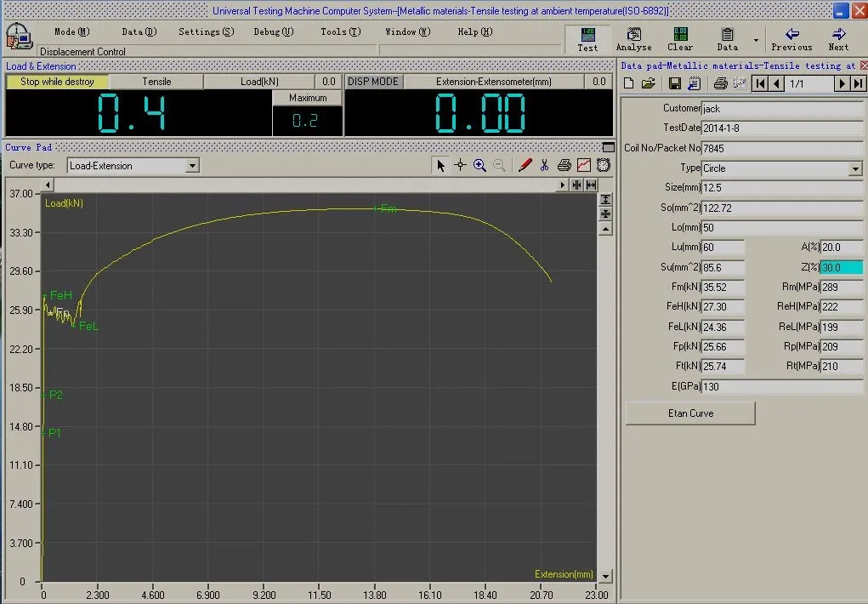This screenshot has width=868, height=604.
Task: Select the arrow pointer tool in Curve Pad
Action: click(x=440, y=165)
